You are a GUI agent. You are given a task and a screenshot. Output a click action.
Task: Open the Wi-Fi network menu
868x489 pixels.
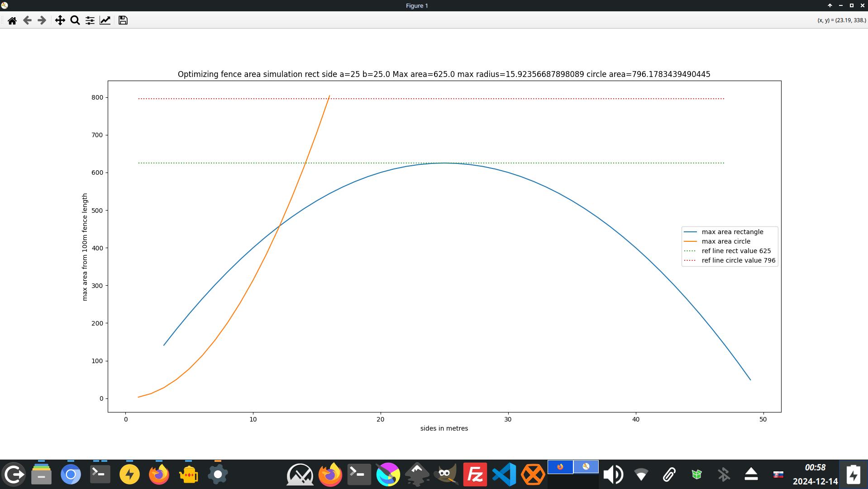pos(641,475)
